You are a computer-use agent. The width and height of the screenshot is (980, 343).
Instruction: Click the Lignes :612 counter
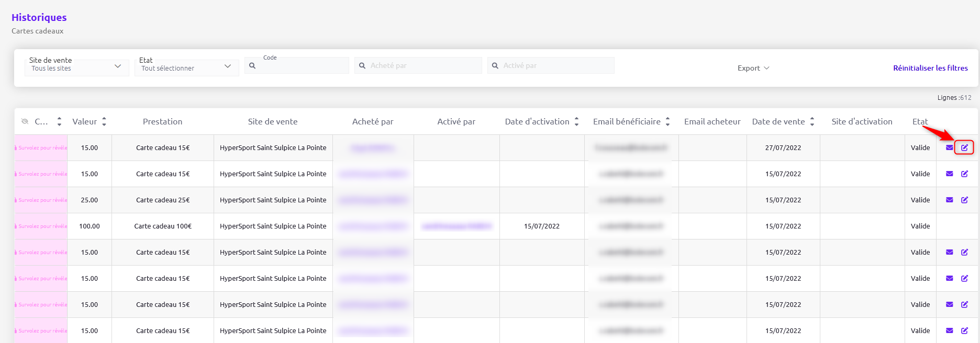click(x=954, y=98)
